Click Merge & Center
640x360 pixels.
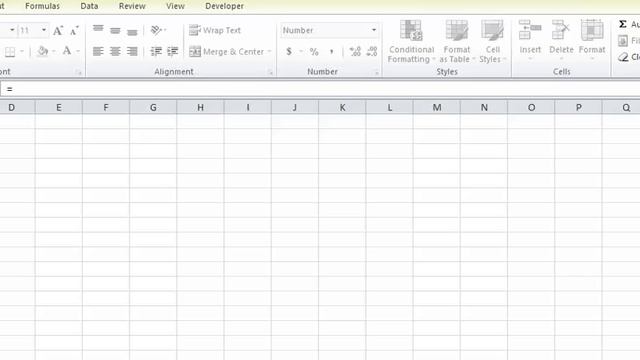[x=227, y=52]
